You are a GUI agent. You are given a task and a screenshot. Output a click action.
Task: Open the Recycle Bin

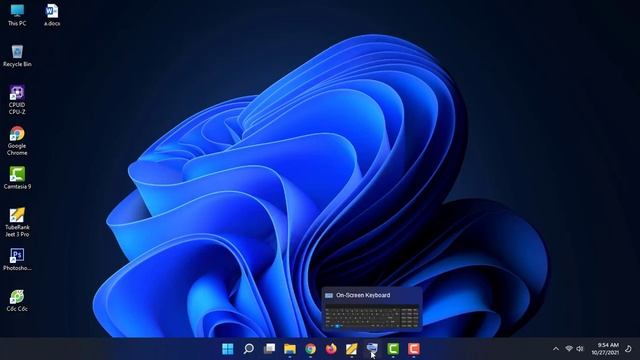pos(17,56)
